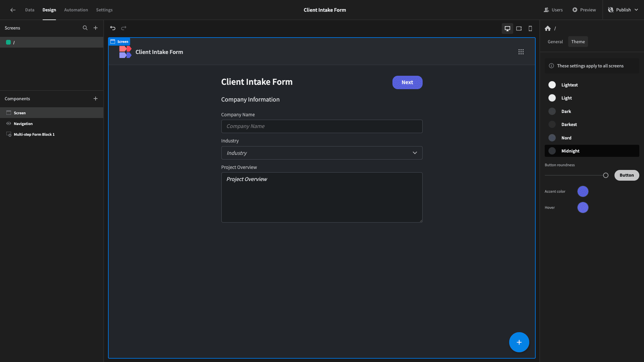Adjust the Button roundness slider handle
Screen dimensions: 644x362
(x=605, y=175)
